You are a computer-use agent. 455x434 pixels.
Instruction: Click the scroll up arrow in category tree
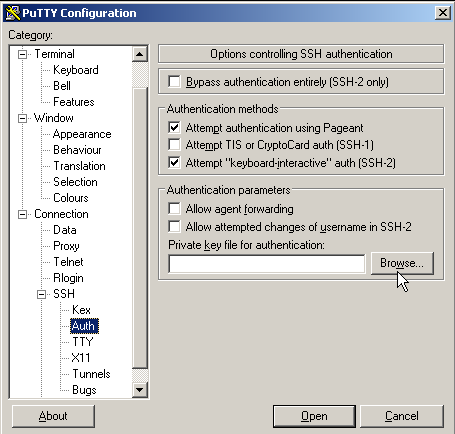pos(140,54)
